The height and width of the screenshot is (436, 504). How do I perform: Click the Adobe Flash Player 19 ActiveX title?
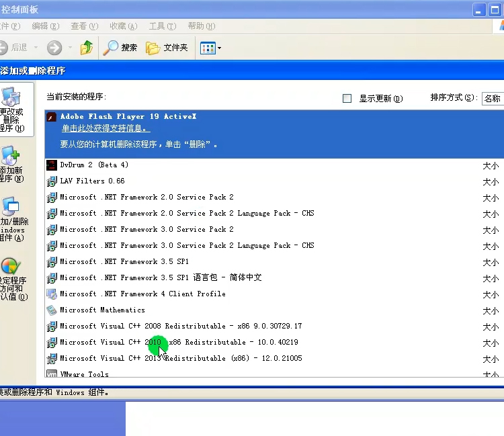point(128,116)
